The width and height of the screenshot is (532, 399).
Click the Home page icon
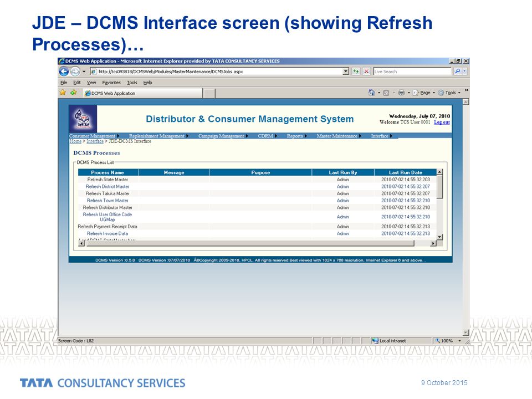tap(371, 93)
